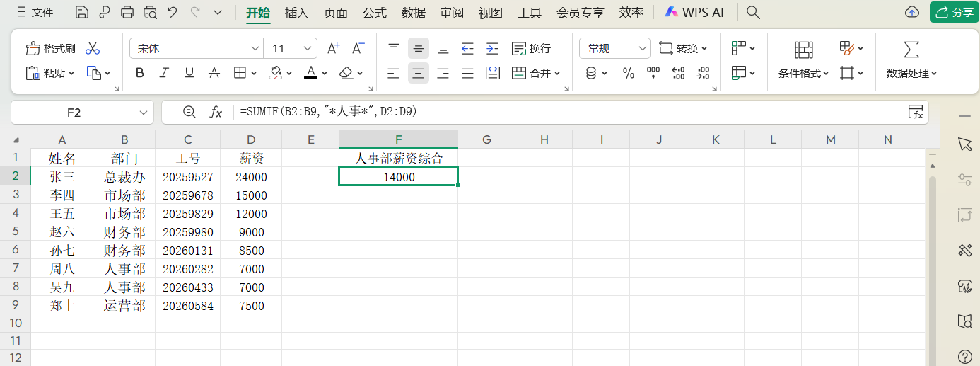Click the increase decimal places icon

[678, 73]
